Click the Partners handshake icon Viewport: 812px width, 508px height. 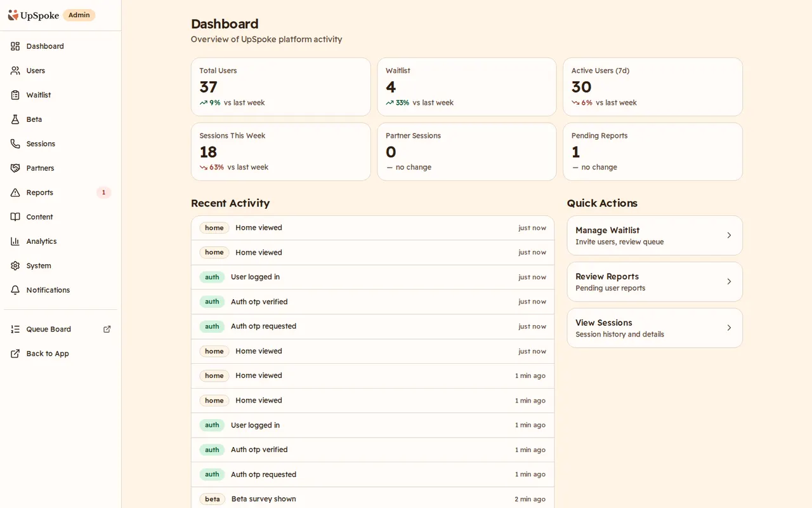15,168
